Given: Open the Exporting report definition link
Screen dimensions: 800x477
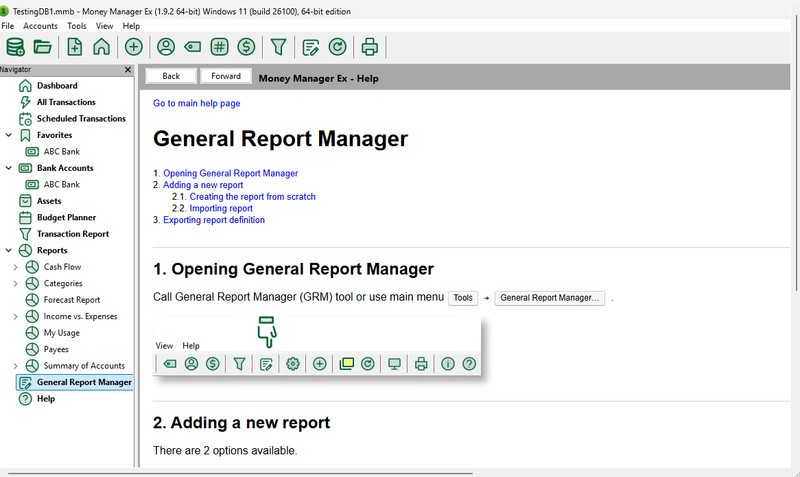Looking at the screenshot, I should click(x=214, y=220).
